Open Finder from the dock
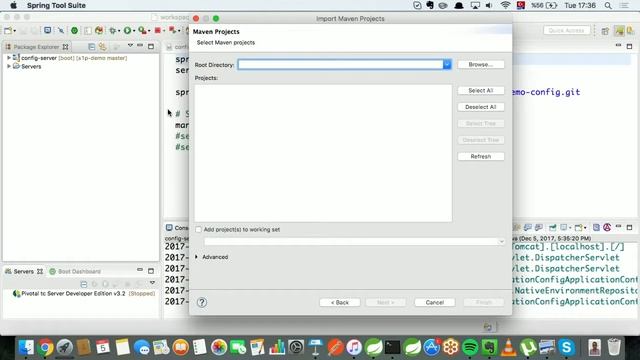The height and width of the screenshot is (360, 640). tap(26, 347)
